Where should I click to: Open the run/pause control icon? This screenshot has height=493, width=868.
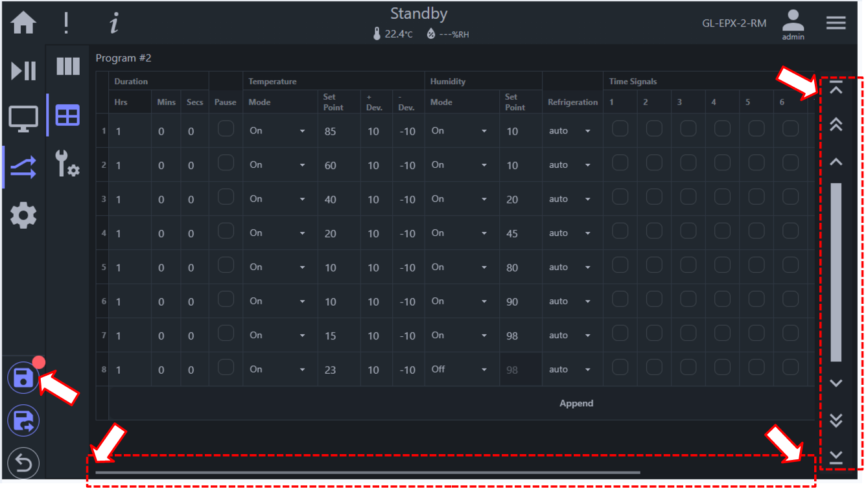click(24, 71)
